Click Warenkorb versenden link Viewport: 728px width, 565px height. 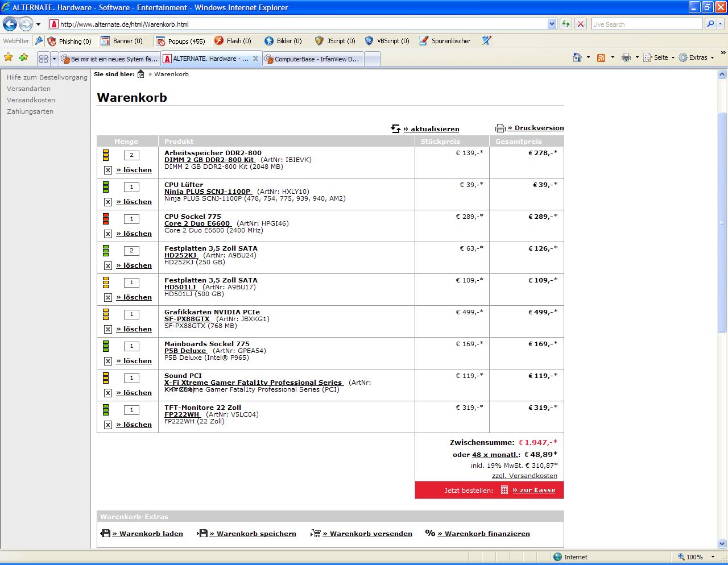point(367,534)
